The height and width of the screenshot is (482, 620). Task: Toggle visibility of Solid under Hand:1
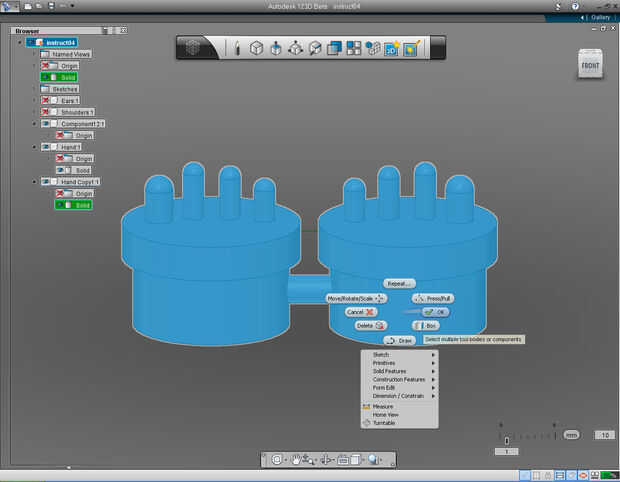click(60, 170)
